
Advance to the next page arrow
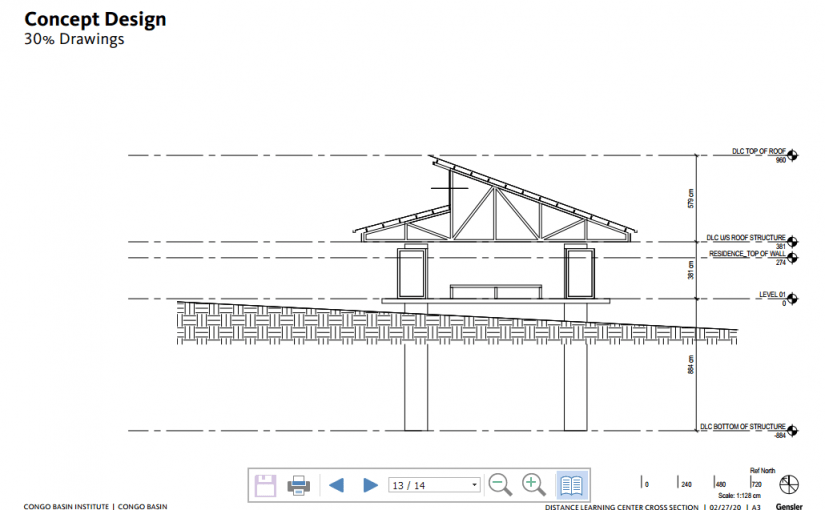[369, 485]
